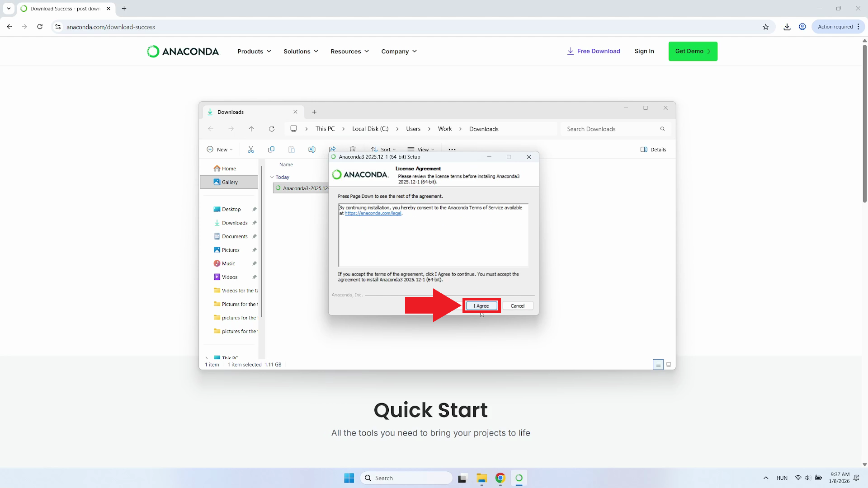Click the green Get Demo button
The image size is (868, 488).
pyautogui.click(x=693, y=51)
